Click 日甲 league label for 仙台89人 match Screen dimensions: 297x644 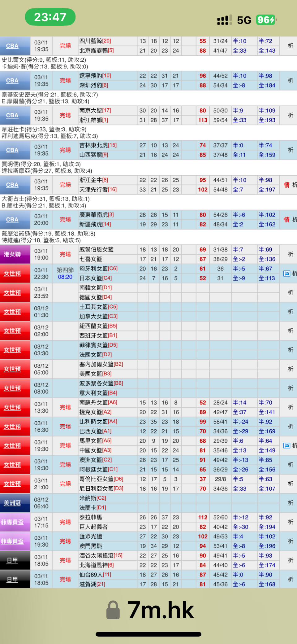[12, 579]
